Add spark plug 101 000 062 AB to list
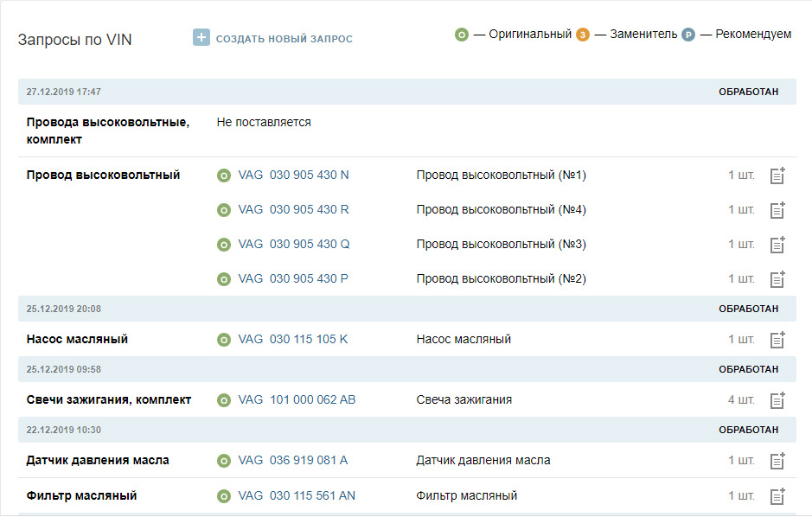This screenshot has width=812, height=517. point(777,400)
